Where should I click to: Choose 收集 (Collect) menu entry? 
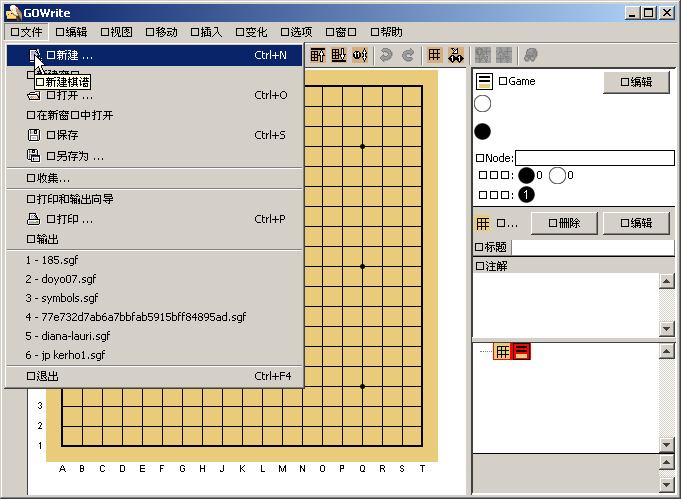pyautogui.click(x=155, y=178)
